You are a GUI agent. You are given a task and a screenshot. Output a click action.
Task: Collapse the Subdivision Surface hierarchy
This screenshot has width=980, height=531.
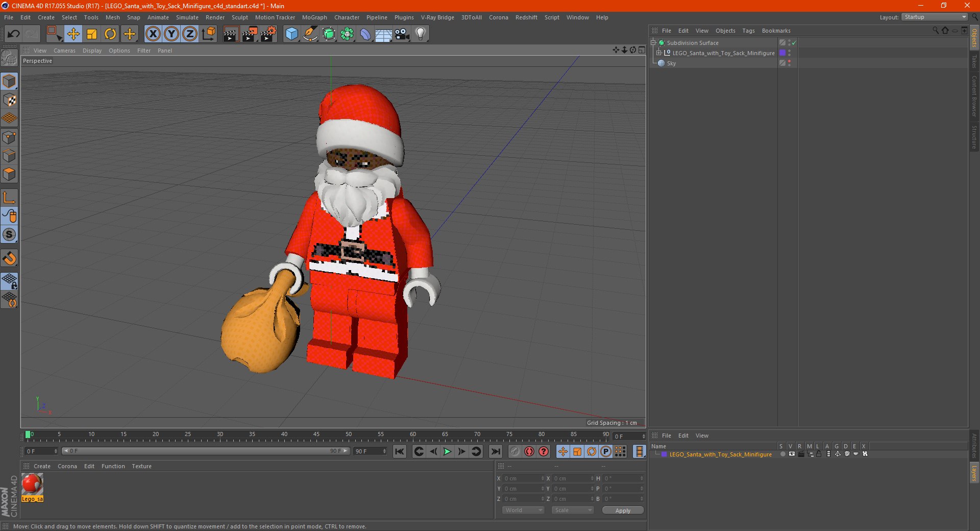coord(653,43)
